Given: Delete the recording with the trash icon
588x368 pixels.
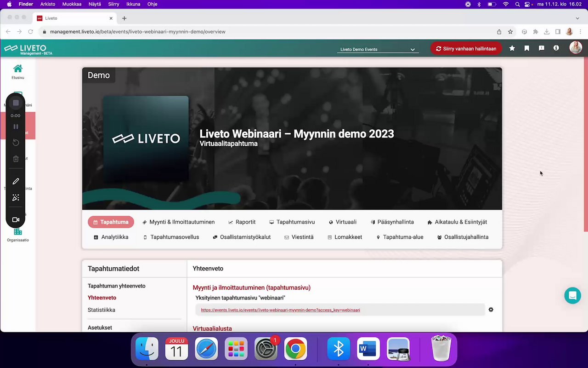Looking at the screenshot, I should [x=16, y=159].
